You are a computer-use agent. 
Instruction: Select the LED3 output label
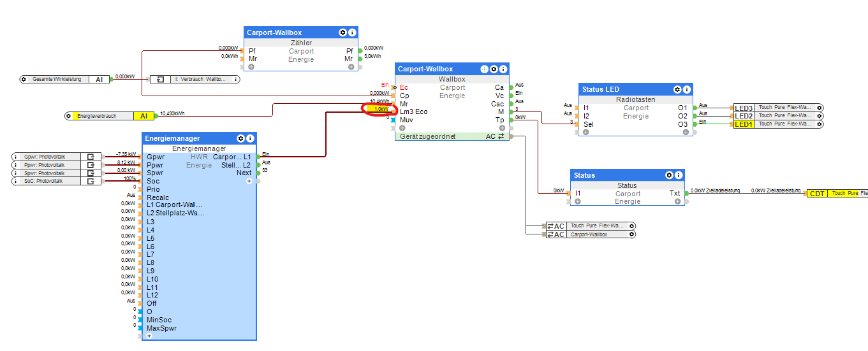744,108
